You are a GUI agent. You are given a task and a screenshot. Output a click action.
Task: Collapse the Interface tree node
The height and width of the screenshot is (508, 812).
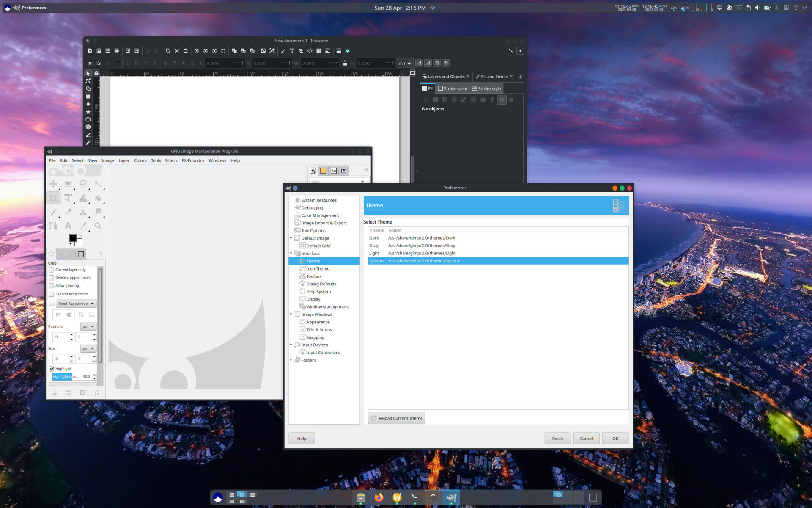pyautogui.click(x=291, y=254)
